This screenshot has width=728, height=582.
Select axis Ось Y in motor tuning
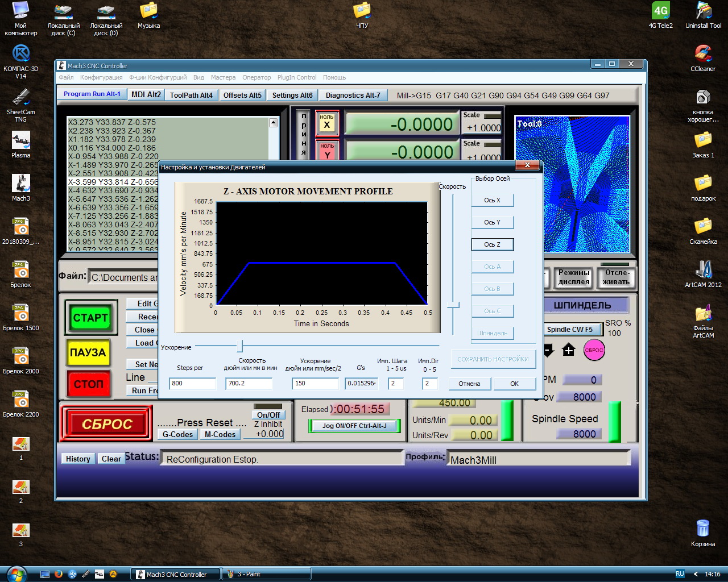(x=493, y=222)
